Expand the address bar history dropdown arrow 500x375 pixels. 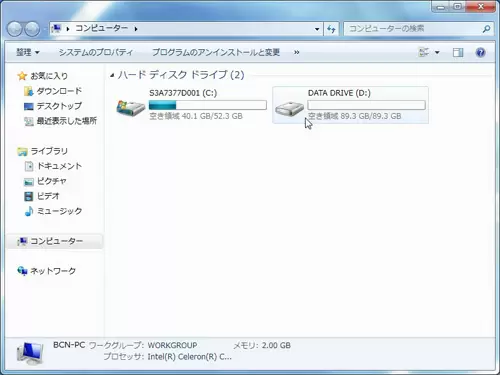tap(317, 29)
